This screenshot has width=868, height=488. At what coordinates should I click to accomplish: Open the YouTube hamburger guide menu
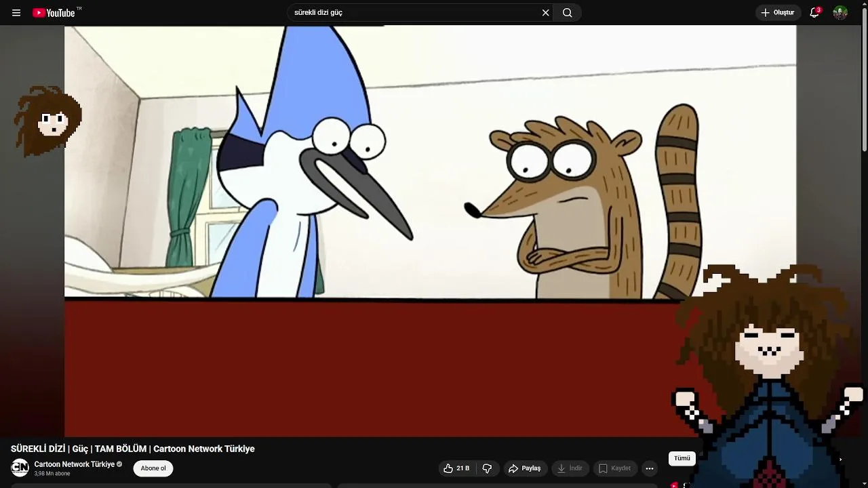coord(16,13)
